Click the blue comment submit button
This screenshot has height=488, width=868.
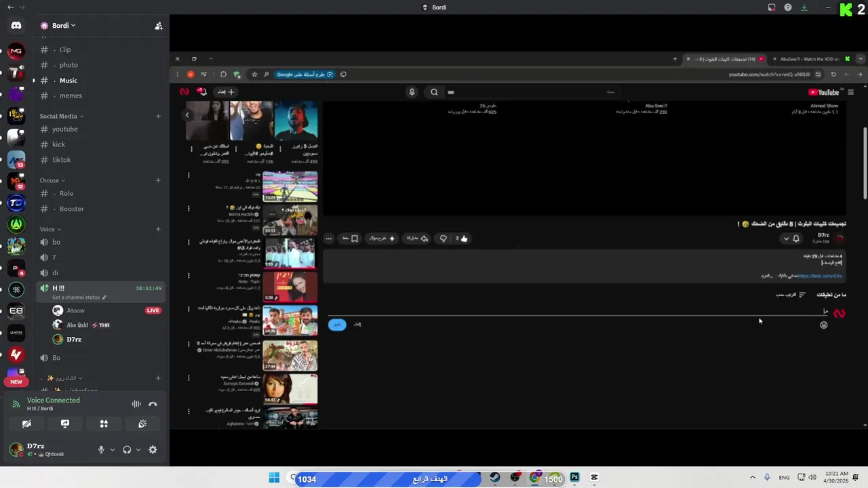[x=337, y=325]
